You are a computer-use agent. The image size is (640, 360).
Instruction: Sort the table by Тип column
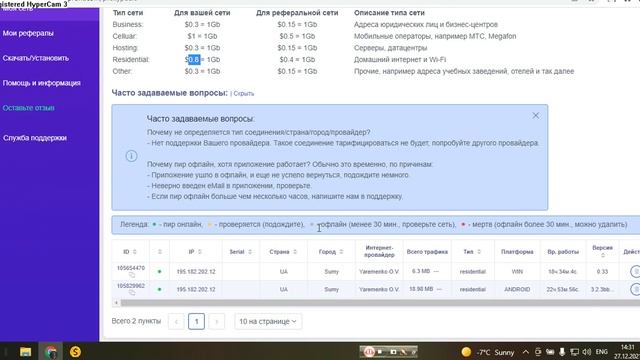pos(479,252)
